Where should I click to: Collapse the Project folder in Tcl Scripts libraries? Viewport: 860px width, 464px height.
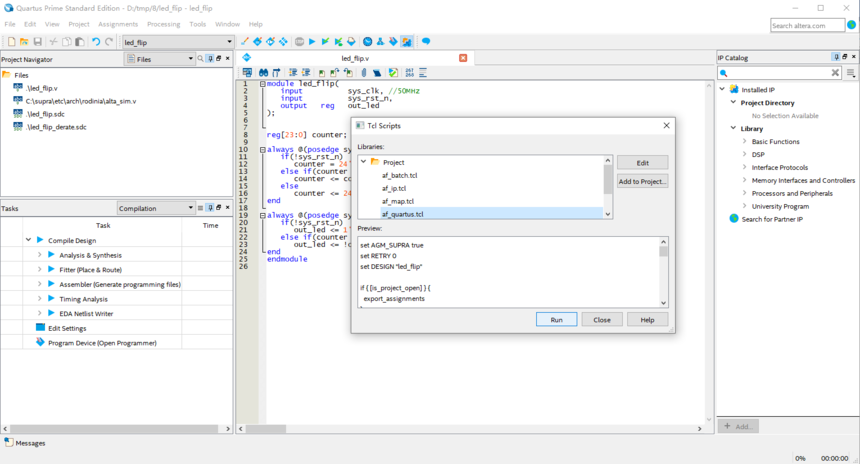[x=364, y=162]
